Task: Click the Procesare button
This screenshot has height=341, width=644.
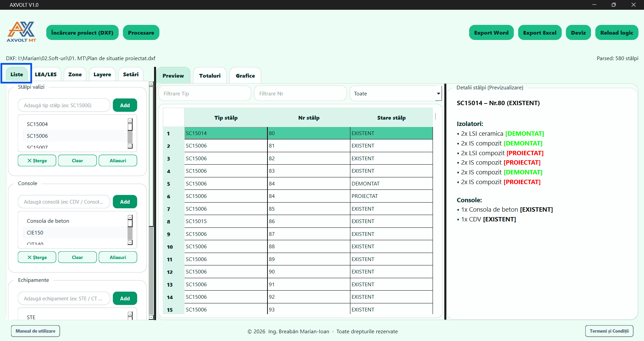Action: click(x=141, y=33)
